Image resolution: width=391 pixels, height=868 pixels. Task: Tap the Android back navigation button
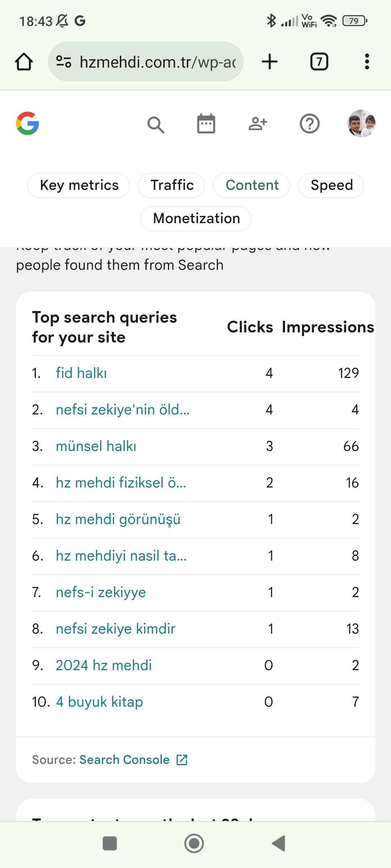(279, 844)
